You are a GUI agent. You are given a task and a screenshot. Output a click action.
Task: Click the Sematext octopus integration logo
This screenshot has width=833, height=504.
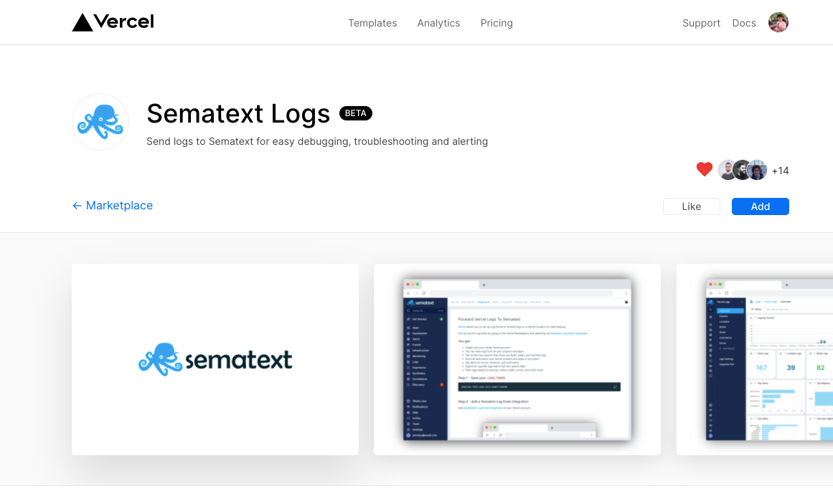click(x=100, y=122)
